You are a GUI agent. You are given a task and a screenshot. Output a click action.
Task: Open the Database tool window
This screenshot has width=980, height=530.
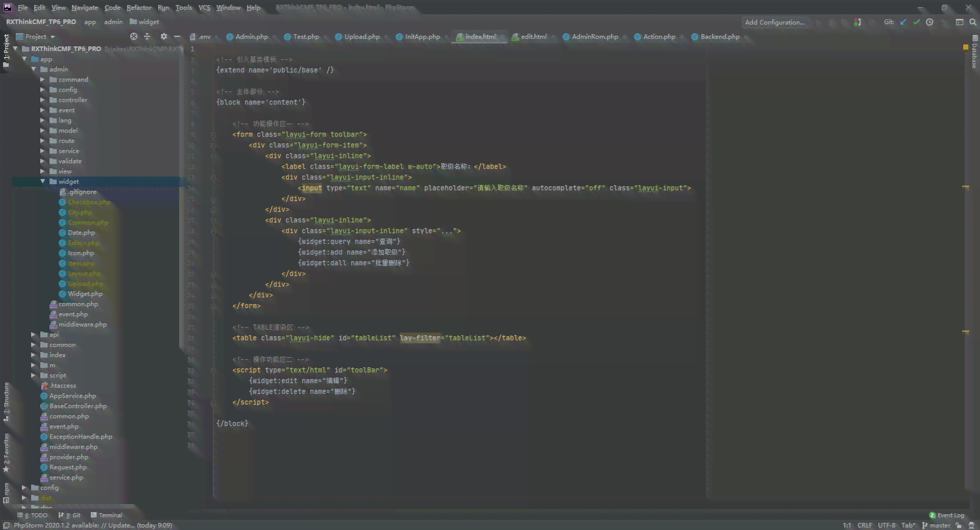pyautogui.click(x=974, y=52)
